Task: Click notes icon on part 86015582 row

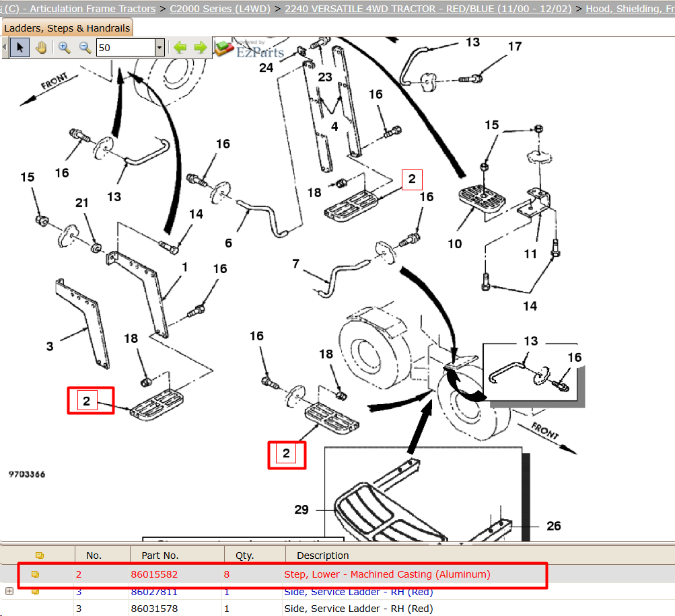Action: pyautogui.click(x=35, y=574)
